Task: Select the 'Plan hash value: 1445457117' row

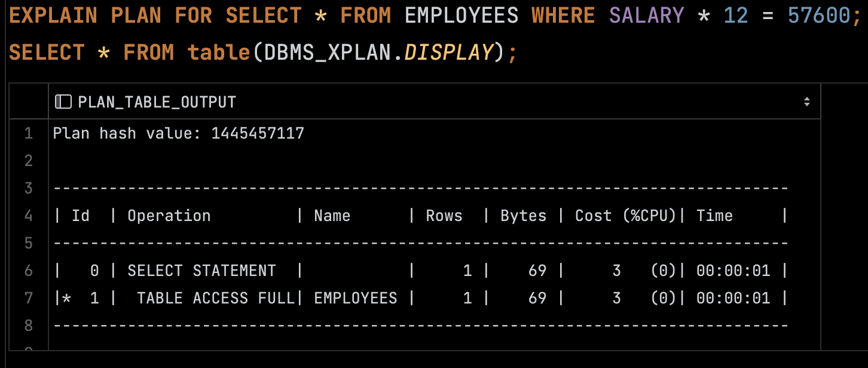Action: point(434,133)
